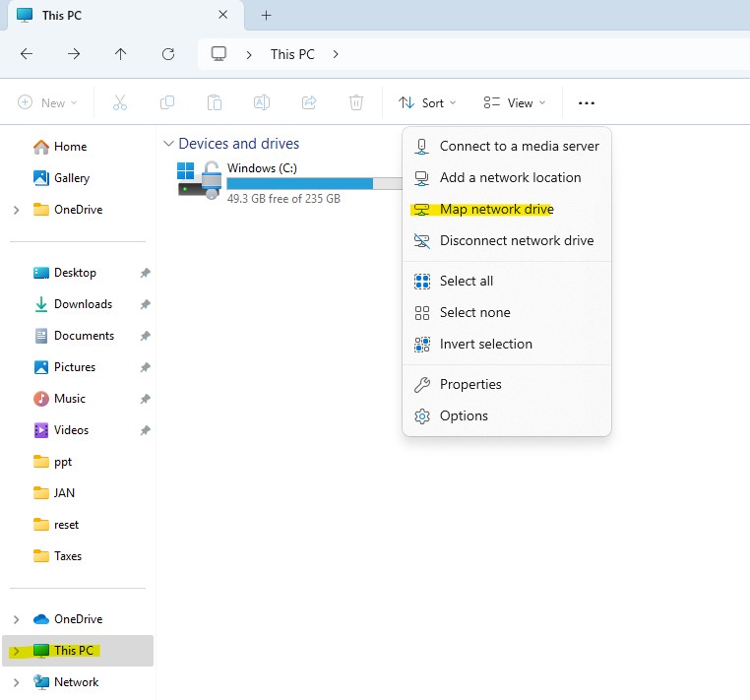Go forward with the right arrow
This screenshot has height=700, width=750.
(x=74, y=54)
